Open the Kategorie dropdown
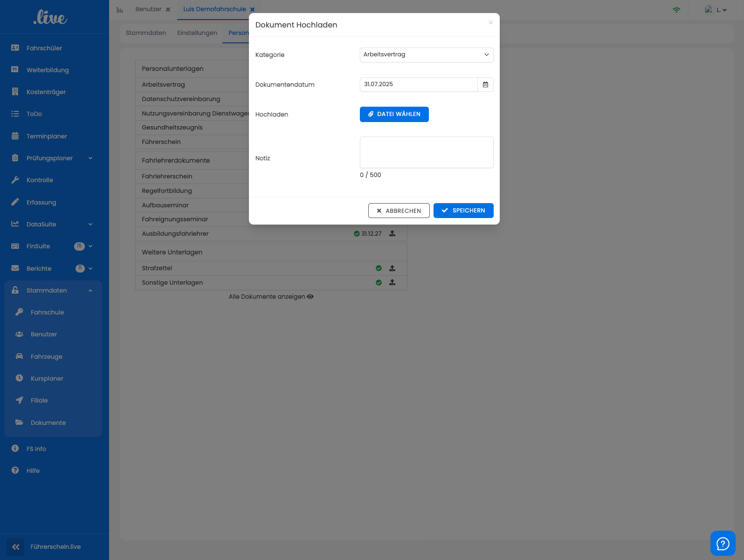Image resolution: width=744 pixels, height=560 pixels. point(426,55)
